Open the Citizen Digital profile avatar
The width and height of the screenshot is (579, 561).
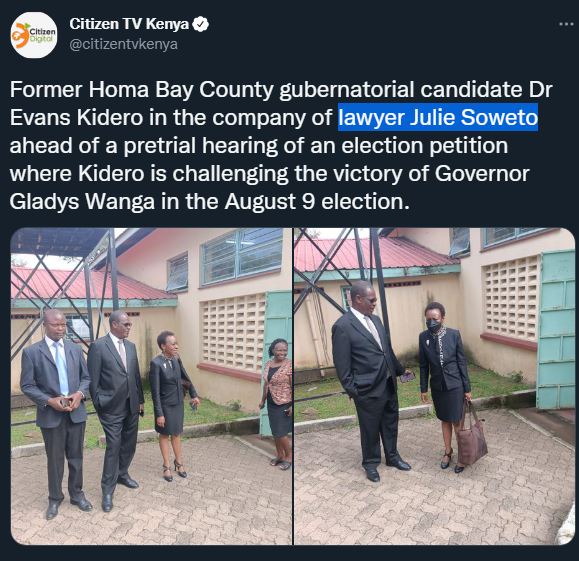pos(34,35)
